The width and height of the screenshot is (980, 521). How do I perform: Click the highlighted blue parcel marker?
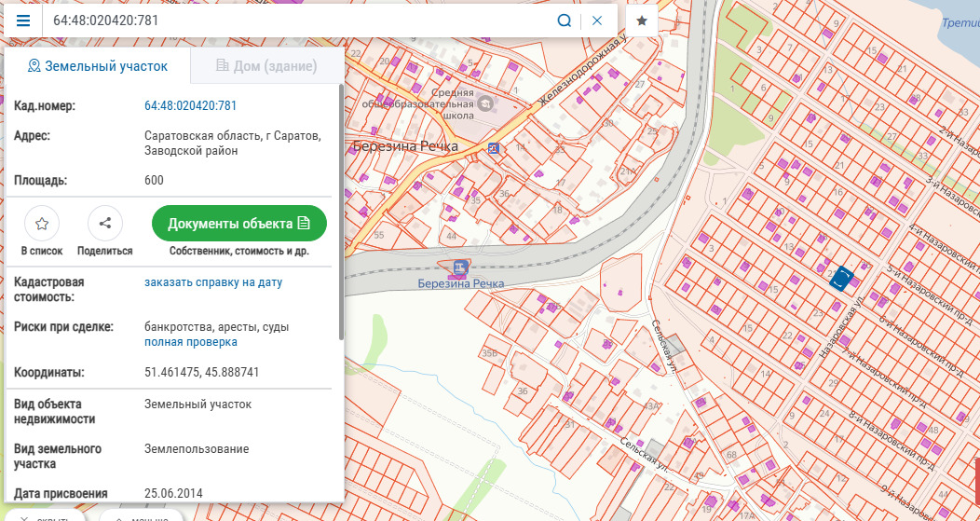(841, 279)
